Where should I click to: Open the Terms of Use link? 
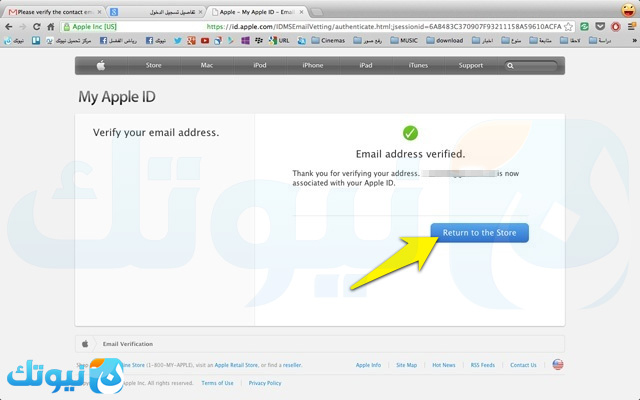217,383
